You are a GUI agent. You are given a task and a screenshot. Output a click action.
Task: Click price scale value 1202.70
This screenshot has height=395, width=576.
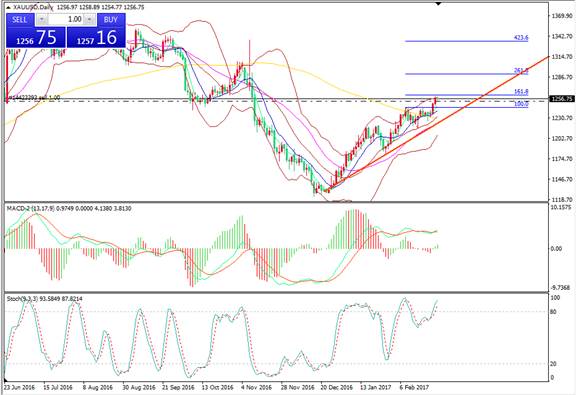click(x=562, y=139)
